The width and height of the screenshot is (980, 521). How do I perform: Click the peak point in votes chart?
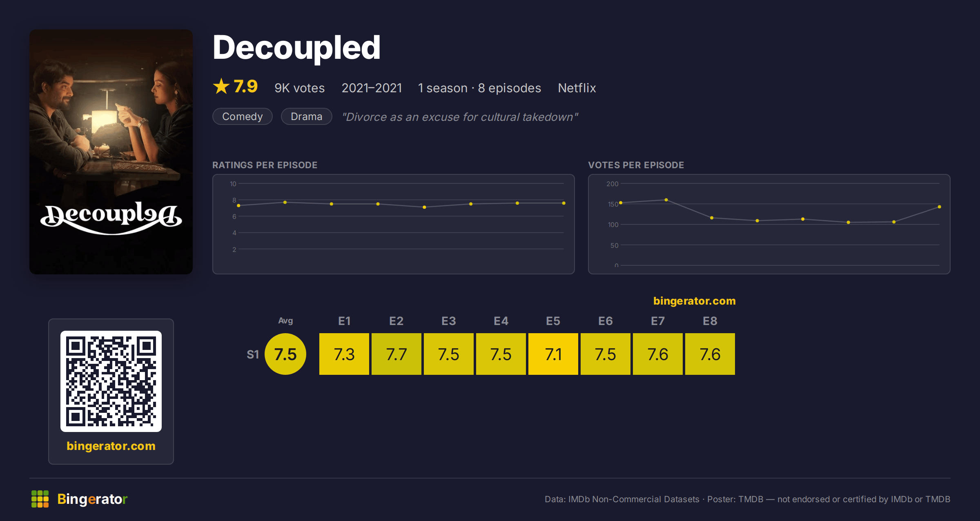pos(666,200)
